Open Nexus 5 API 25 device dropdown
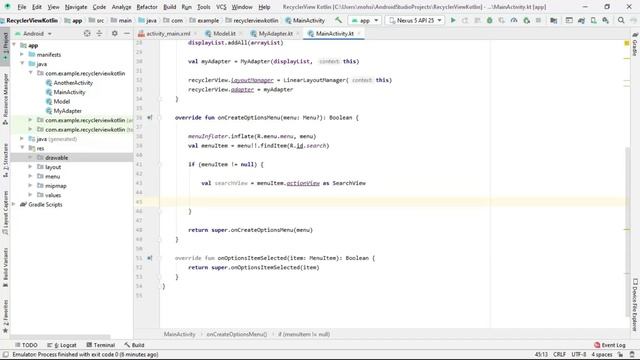Viewport: 640px width, 360px height. click(415, 20)
